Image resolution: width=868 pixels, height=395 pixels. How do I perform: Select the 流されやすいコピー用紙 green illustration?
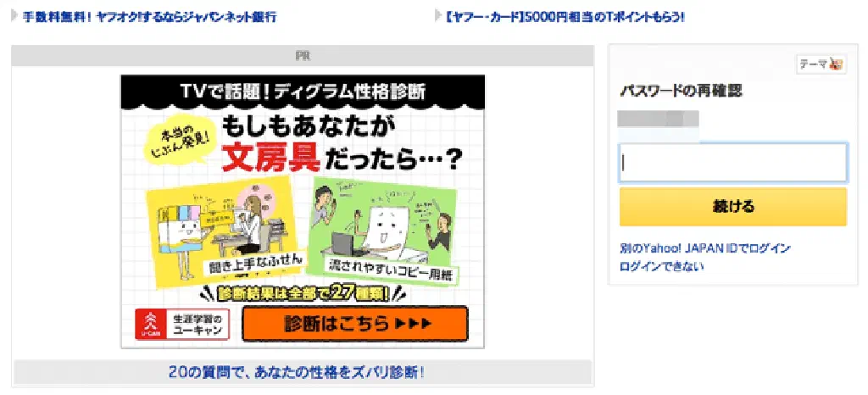[x=385, y=230]
